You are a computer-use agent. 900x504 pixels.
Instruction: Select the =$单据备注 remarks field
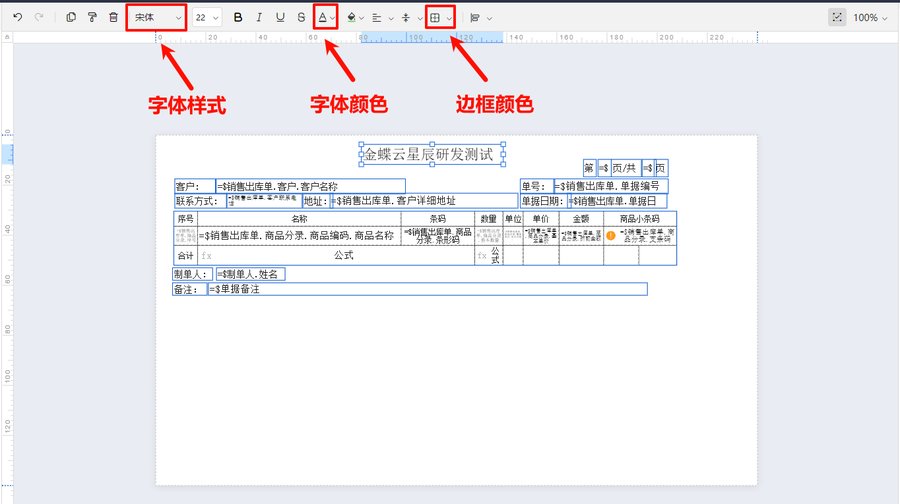pyautogui.click(x=428, y=289)
